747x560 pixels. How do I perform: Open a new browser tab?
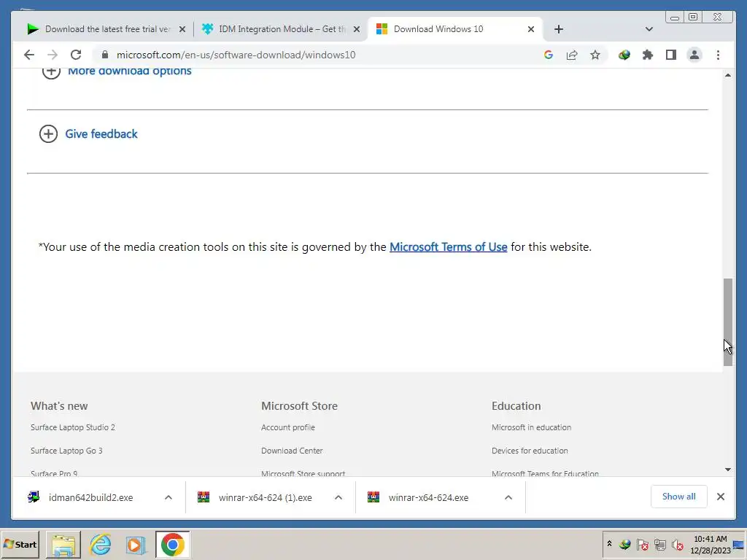(559, 29)
